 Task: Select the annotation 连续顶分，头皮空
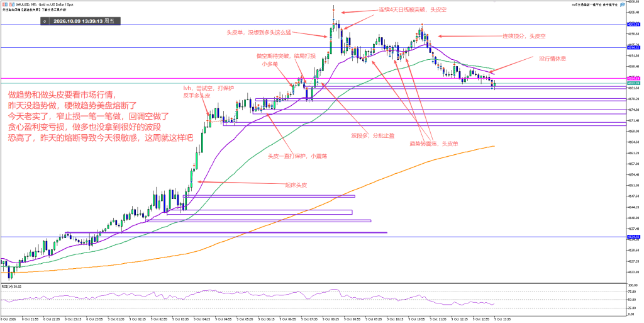(x=525, y=36)
